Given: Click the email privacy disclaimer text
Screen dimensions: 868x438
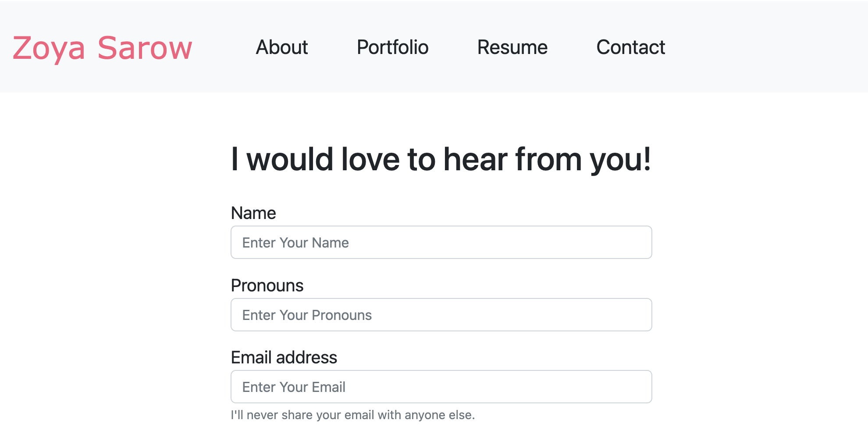Looking at the screenshot, I should coord(353,414).
